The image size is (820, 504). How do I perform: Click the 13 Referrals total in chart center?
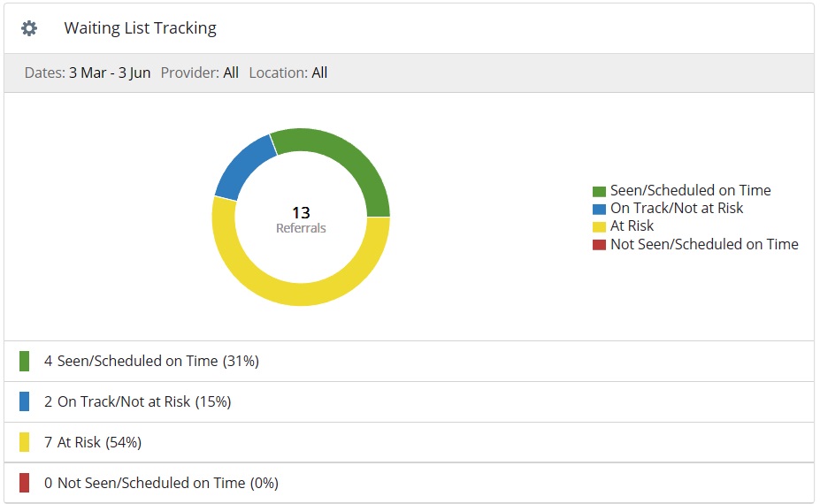coord(301,219)
